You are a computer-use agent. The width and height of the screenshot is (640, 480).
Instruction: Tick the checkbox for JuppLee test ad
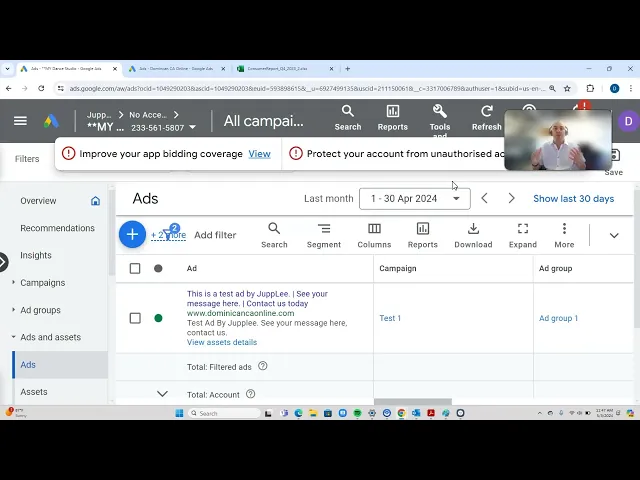[135, 318]
